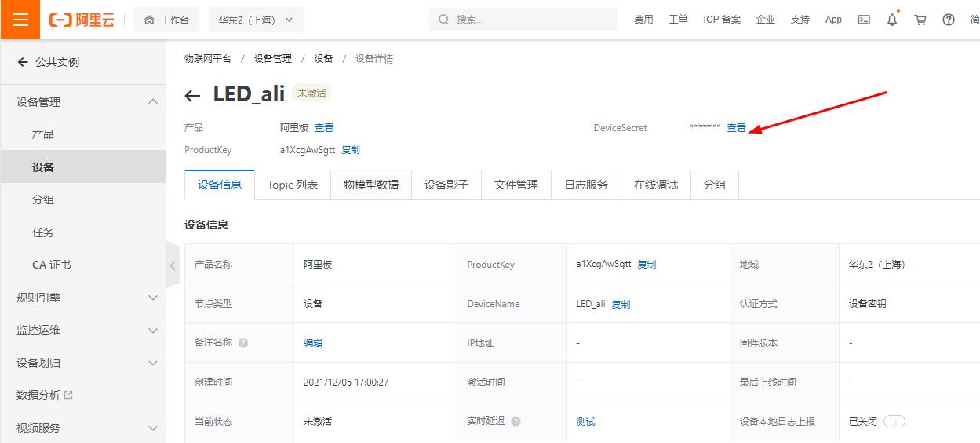Screen dimensions: 980x443
Task: Open 任务 in the sidebar
Action: pos(43,232)
